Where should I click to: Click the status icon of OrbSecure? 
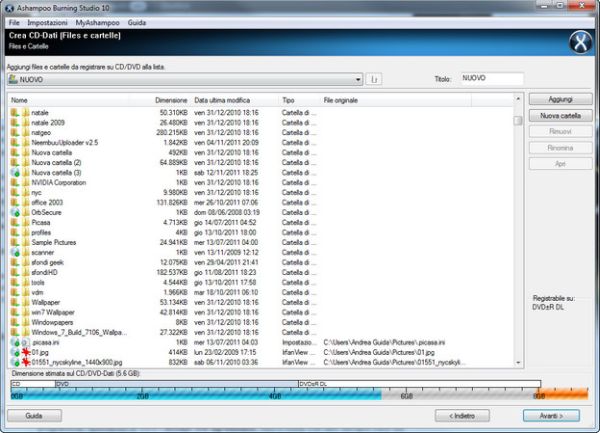coord(15,212)
